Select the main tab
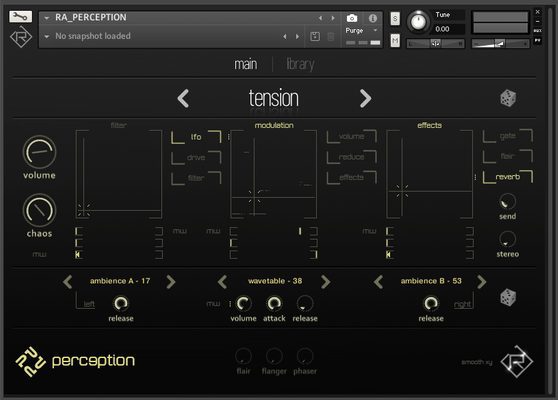 [x=246, y=64]
